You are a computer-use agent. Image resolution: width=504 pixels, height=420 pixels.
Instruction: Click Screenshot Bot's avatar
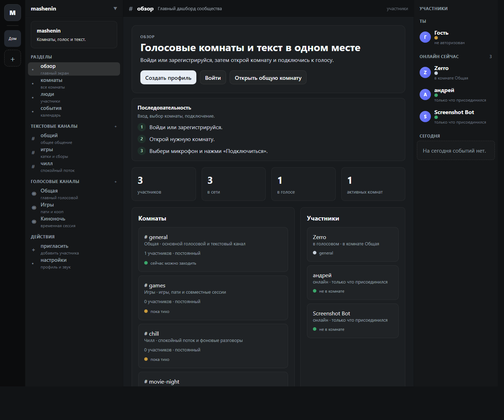click(425, 117)
